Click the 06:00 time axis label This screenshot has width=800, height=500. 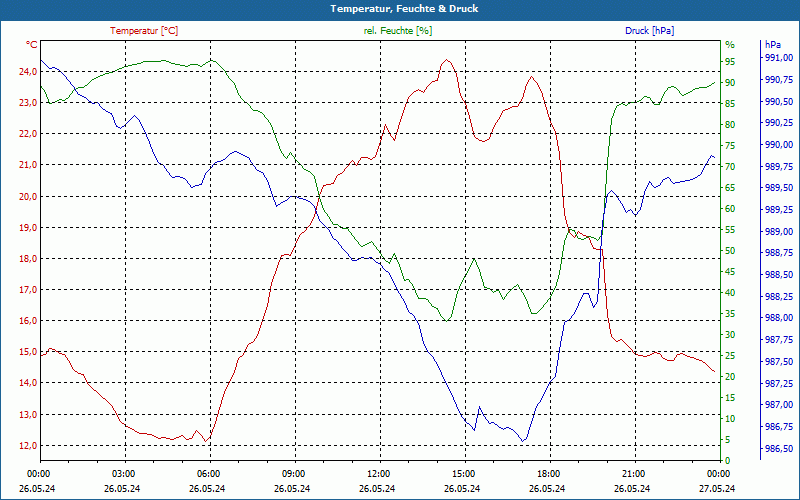click(x=208, y=474)
